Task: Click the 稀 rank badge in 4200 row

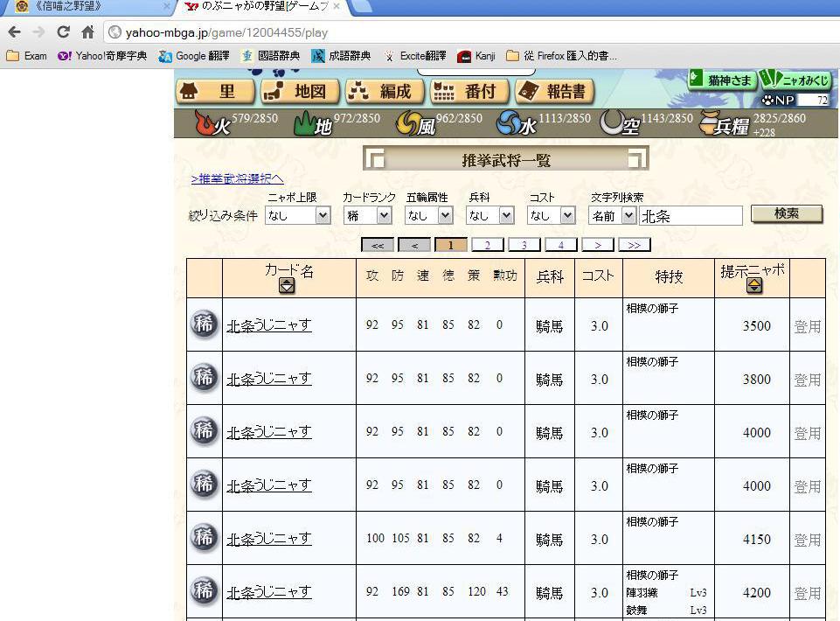Action: click(204, 591)
